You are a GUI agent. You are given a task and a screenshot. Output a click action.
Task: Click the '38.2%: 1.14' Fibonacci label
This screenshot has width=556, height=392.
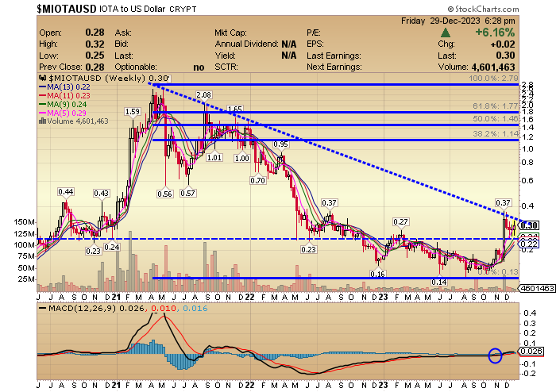click(x=496, y=134)
